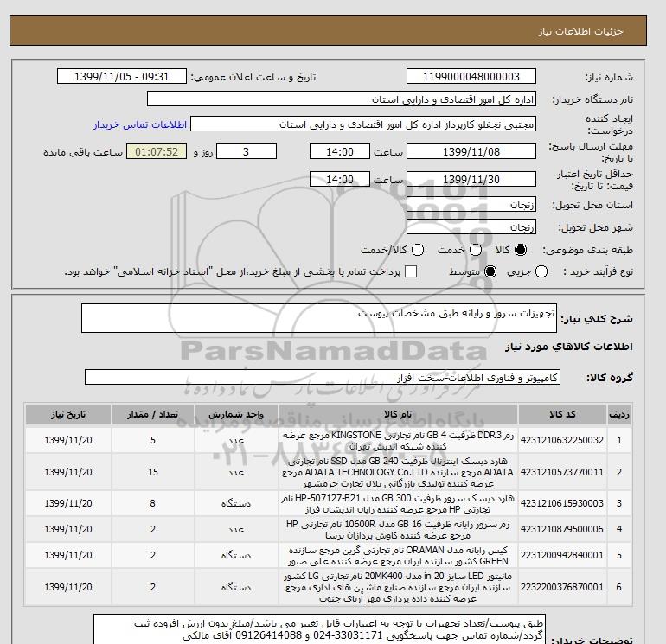Click the buyer organization name field
The height and width of the screenshot is (644, 666).
click(342, 99)
